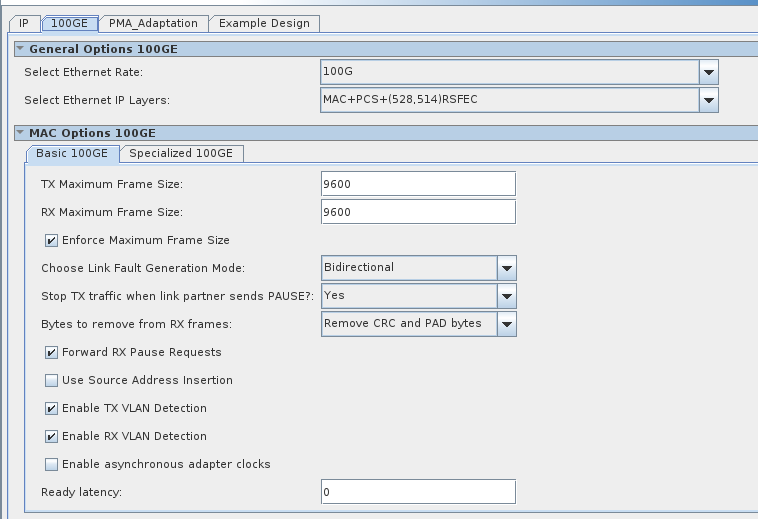Expand the Bytes to remove from RX frames dropdown
This screenshot has width=758, height=519.
point(507,324)
